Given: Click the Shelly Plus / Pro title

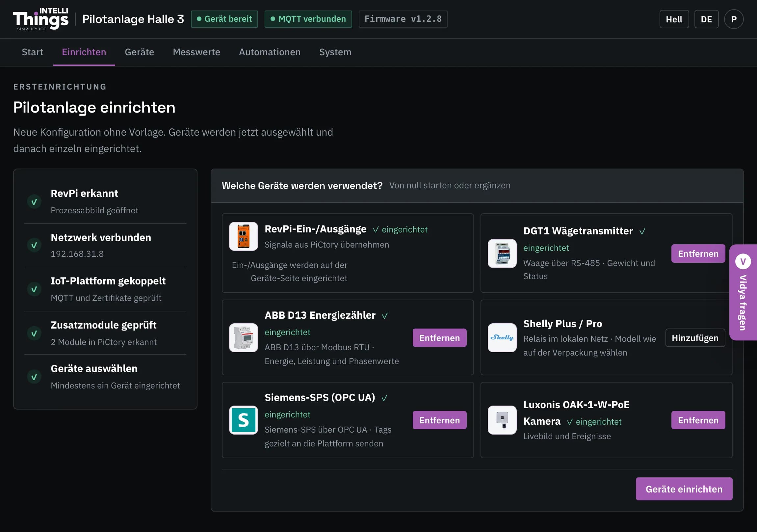Looking at the screenshot, I should pyautogui.click(x=563, y=324).
